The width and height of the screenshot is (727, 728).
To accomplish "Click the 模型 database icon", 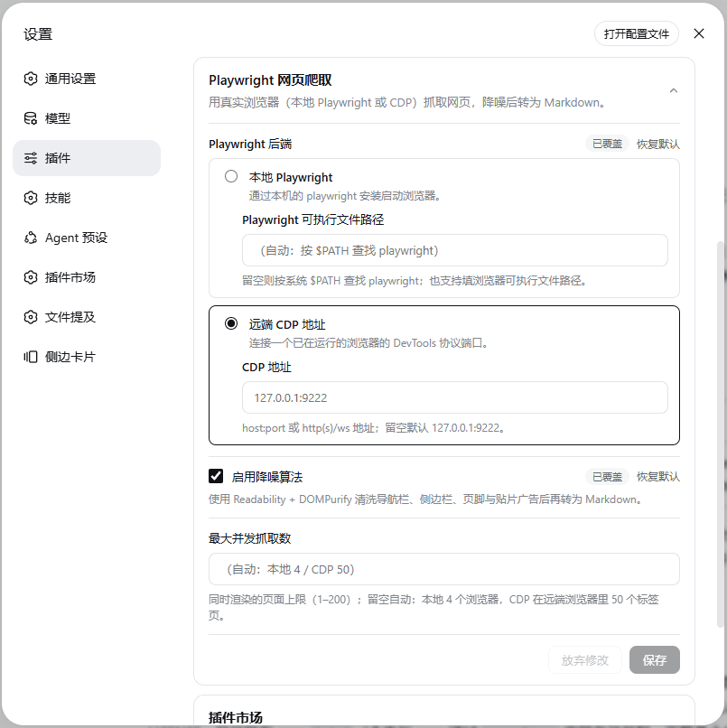I will coord(31,118).
